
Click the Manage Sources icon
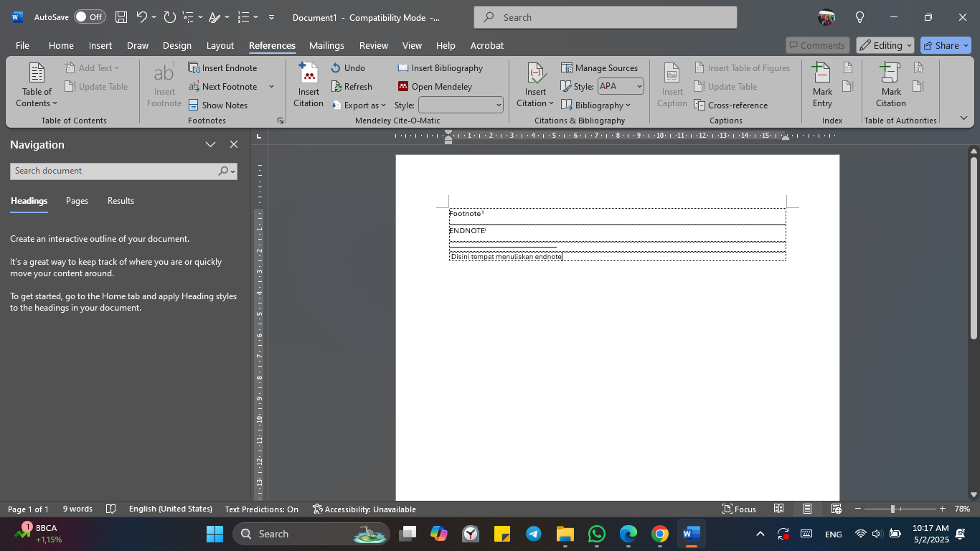[x=566, y=67]
